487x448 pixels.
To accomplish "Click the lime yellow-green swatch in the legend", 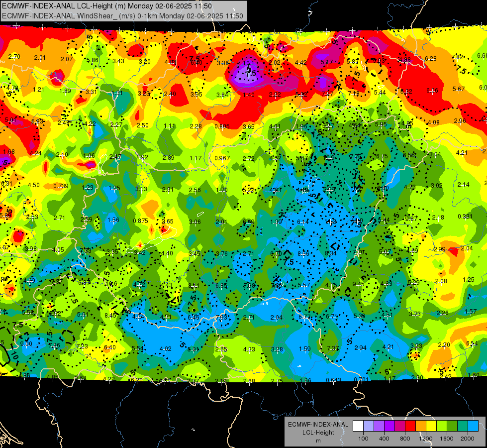I will pyautogui.click(x=442, y=426).
